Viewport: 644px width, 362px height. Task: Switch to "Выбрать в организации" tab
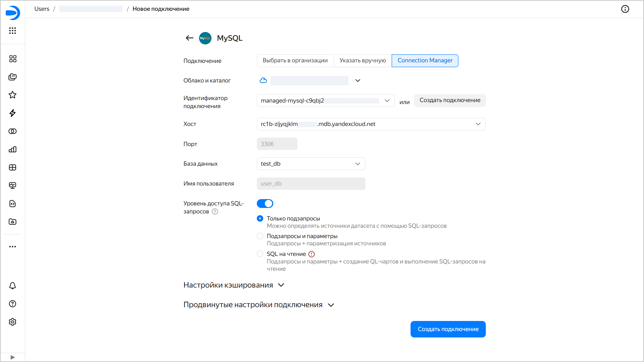click(x=295, y=61)
